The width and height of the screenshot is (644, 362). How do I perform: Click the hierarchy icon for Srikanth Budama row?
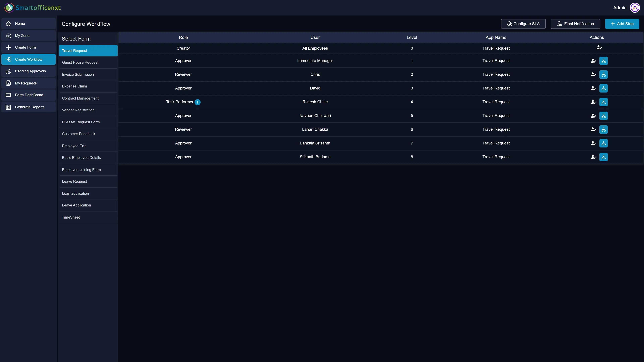(603, 157)
